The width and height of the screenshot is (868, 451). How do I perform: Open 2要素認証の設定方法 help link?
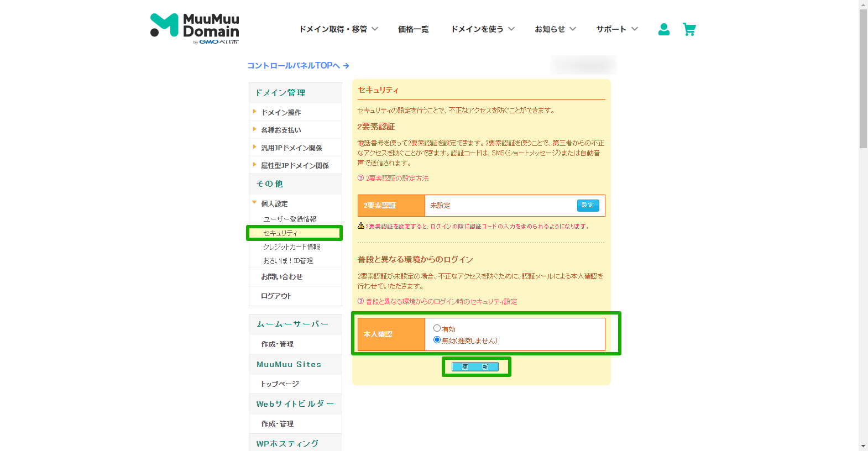[397, 178]
